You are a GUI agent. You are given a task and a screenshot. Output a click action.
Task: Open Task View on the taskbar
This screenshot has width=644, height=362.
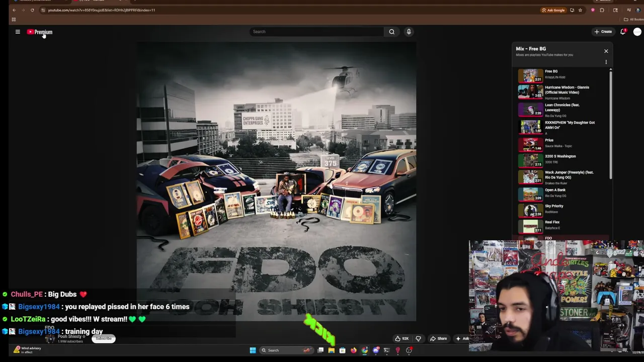[x=320, y=350]
